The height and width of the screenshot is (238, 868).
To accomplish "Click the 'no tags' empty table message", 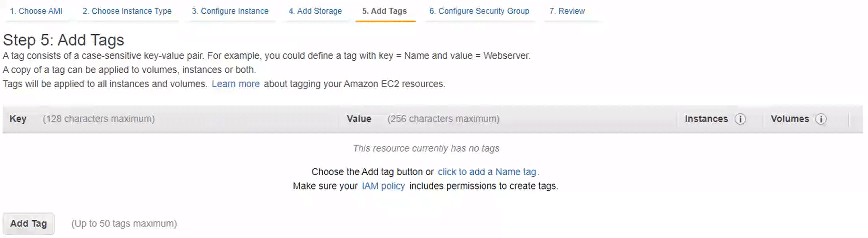I will coord(426,149).
